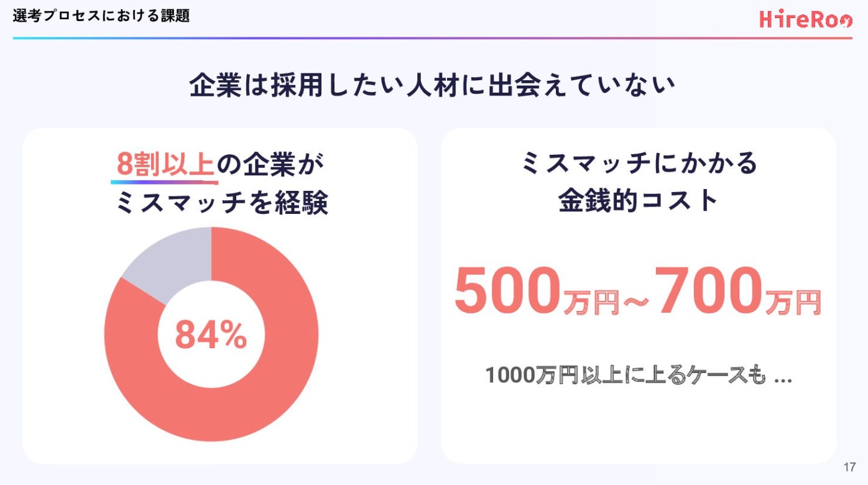Click the tilde between 500万円 and 700
This screenshot has height=485, width=868.
point(635,301)
